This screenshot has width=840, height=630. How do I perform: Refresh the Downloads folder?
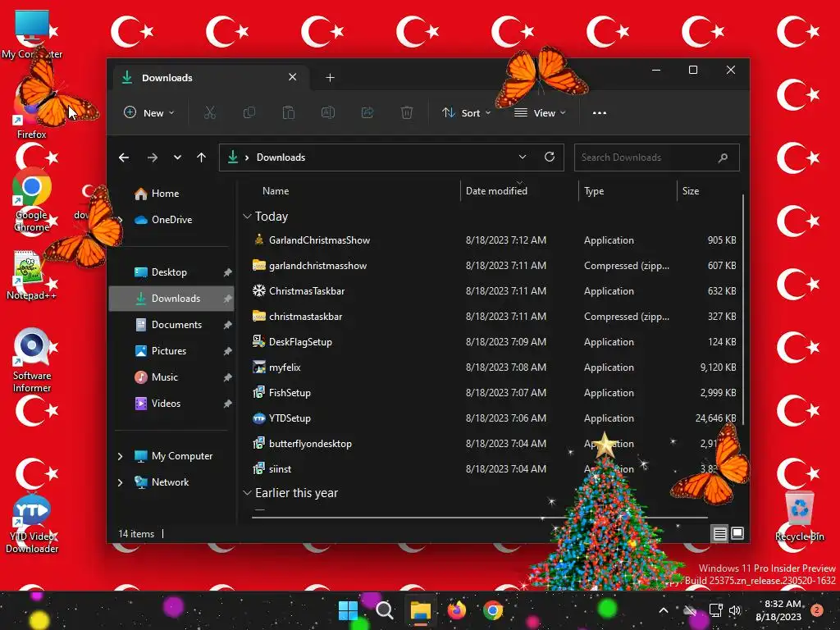pos(550,157)
